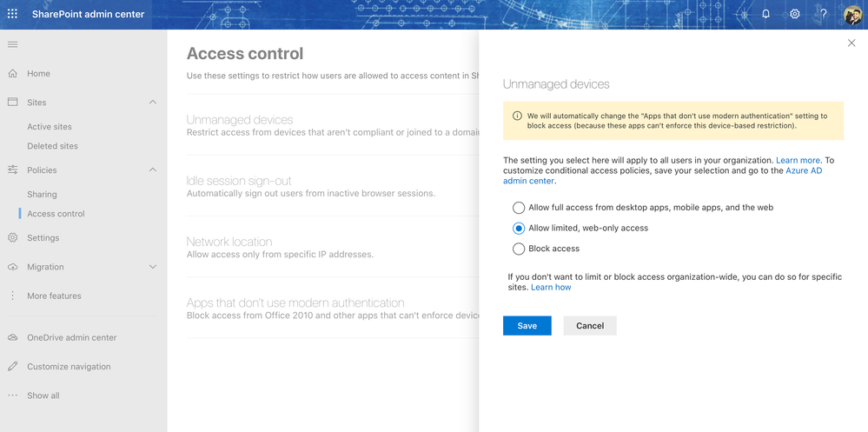Save the unmanaged devices setting
Screen dimensions: 868x432
click(x=527, y=326)
